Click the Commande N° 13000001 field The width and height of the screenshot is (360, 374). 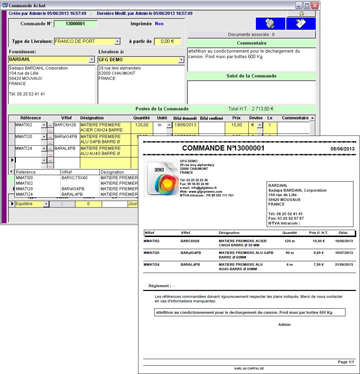coord(75,24)
